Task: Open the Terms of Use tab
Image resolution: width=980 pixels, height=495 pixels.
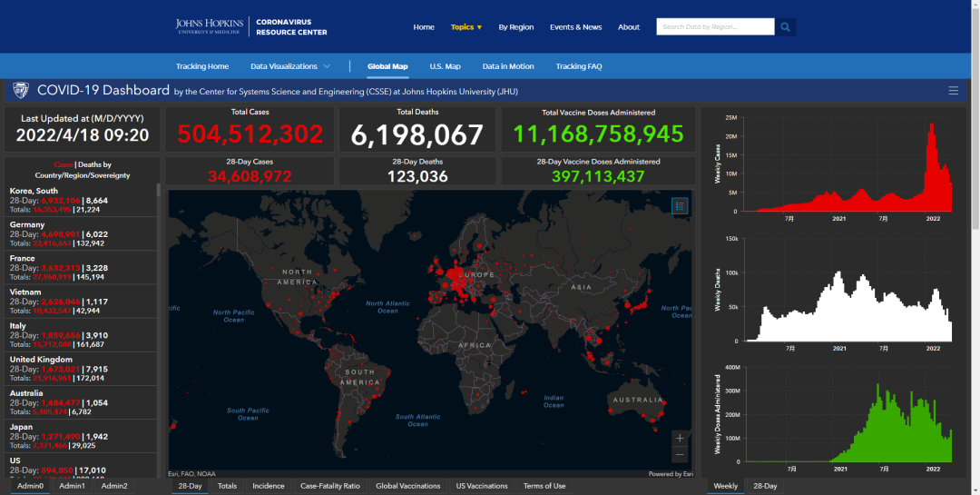Action: 544,486
